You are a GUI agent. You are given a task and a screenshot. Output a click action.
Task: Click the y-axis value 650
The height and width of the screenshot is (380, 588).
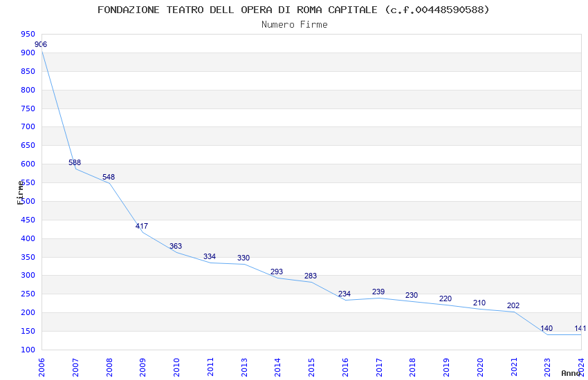(x=28, y=146)
